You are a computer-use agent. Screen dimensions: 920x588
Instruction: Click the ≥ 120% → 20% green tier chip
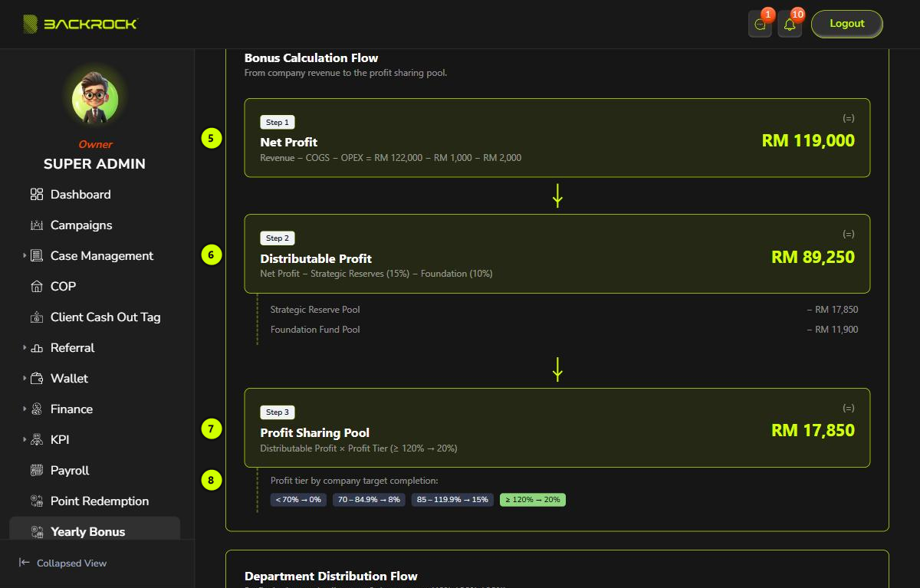(x=532, y=499)
